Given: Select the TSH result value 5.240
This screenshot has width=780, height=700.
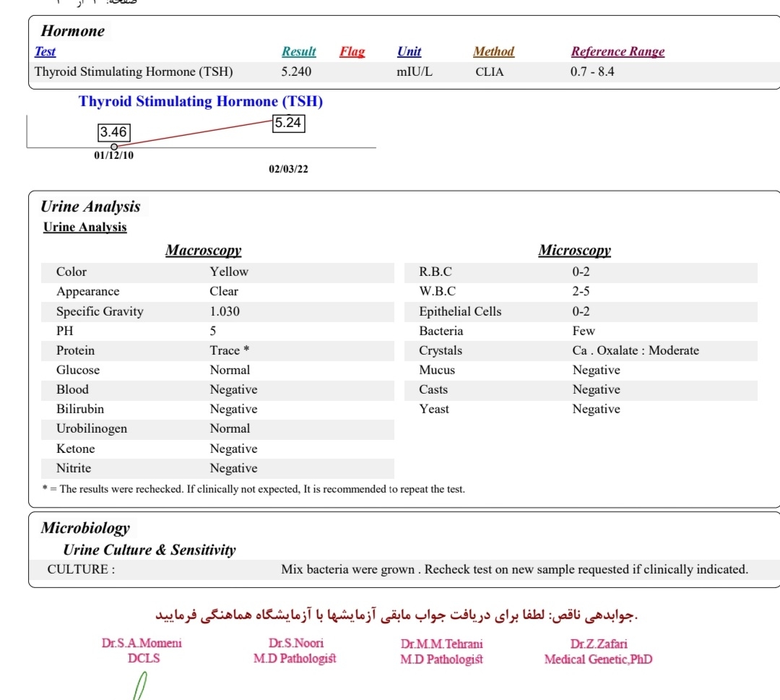Looking at the screenshot, I should coord(297,72).
